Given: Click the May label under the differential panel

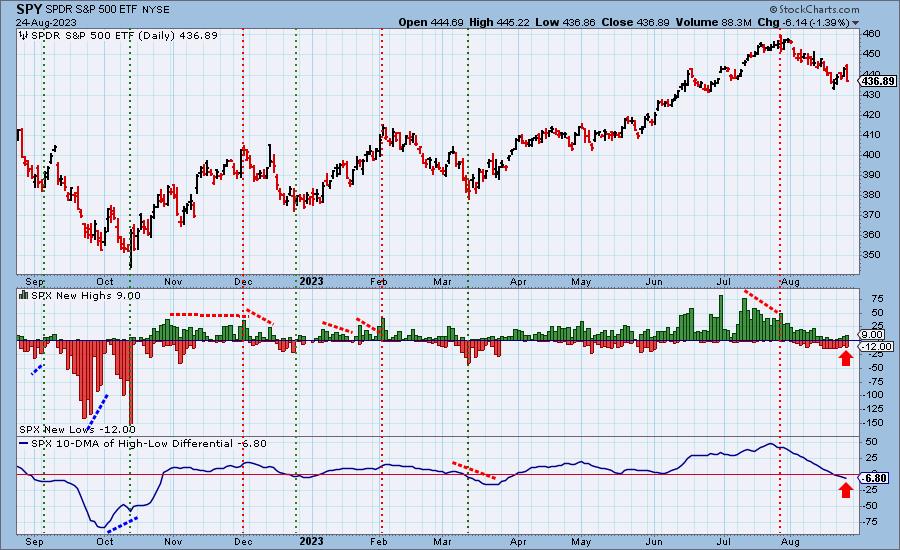Looking at the screenshot, I should (x=581, y=542).
